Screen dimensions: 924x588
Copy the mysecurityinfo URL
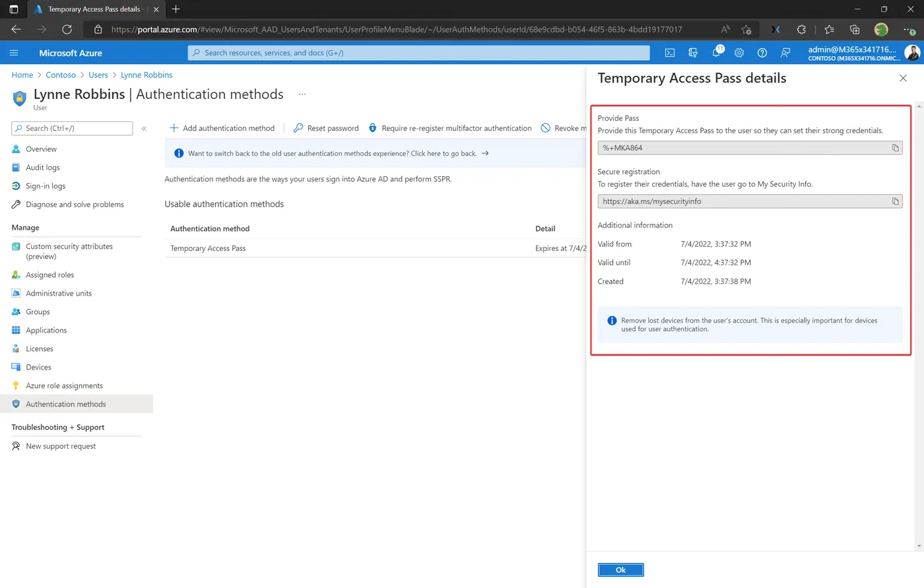(x=895, y=201)
